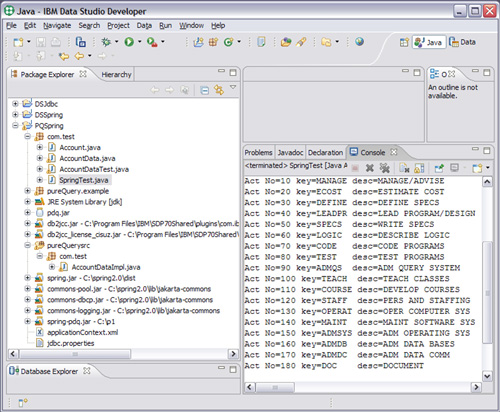Click the New wizard toolbar icon
Image resolution: width=500 pixels, height=412 pixels.
pyautogui.click(x=18, y=42)
